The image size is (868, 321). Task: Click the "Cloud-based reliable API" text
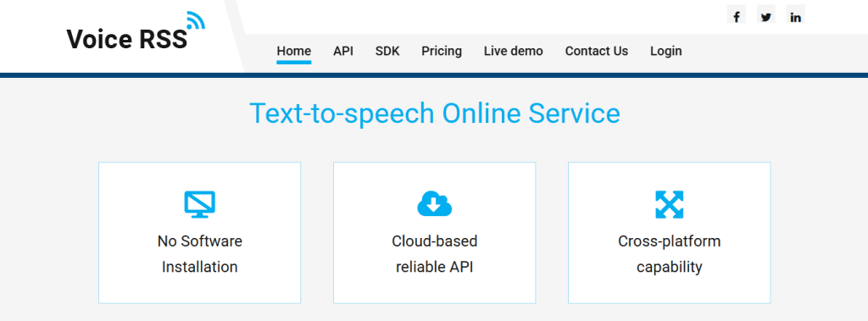pyautogui.click(x=435, y=254)
